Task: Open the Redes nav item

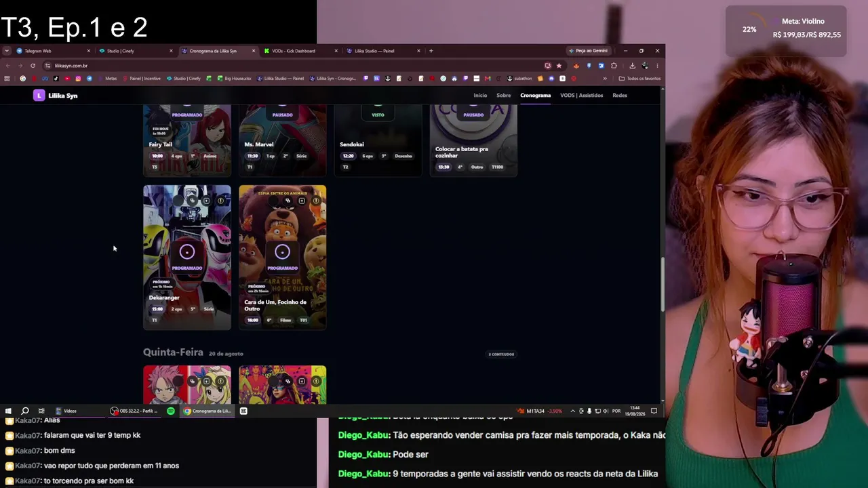Action: click(x=620, y=96)
